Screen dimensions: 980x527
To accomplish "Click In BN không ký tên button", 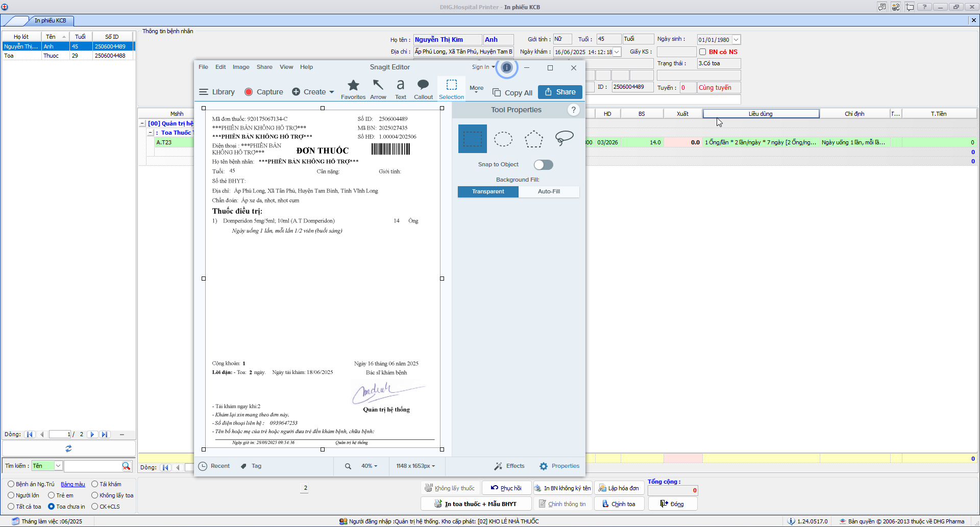I will 562,488.
